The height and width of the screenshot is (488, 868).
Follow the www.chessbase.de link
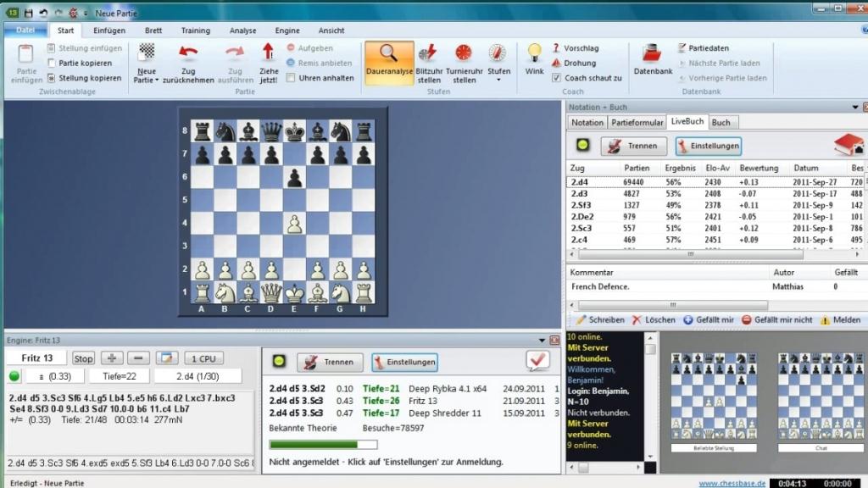(732, 483)
